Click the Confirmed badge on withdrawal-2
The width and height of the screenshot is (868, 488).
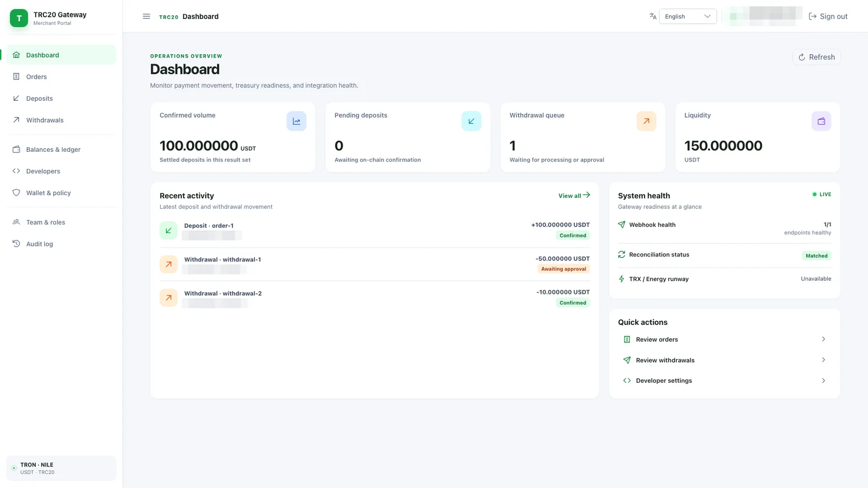pos(573,303)
